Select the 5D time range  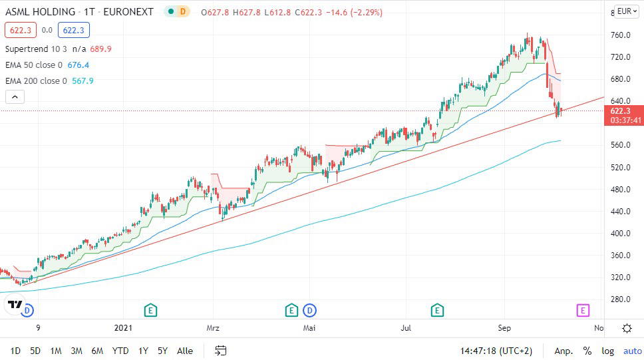pyautogui.click(x=35, y=351)
